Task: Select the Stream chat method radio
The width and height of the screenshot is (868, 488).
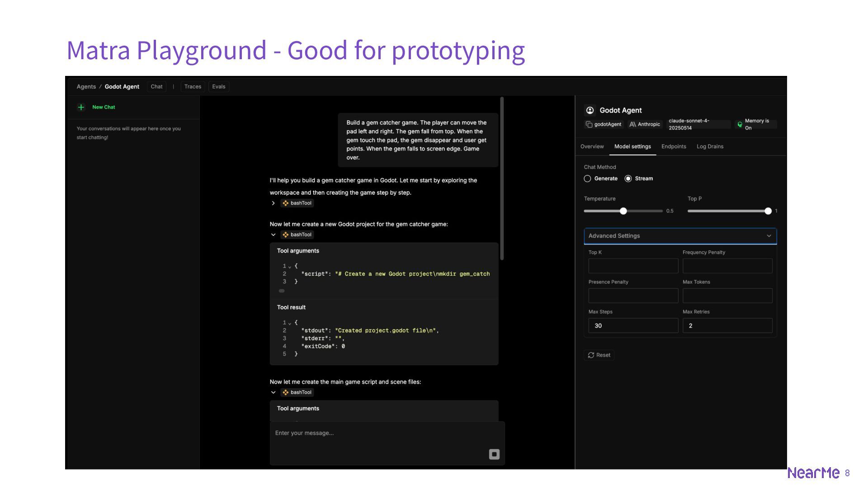Action: point(628,178)
